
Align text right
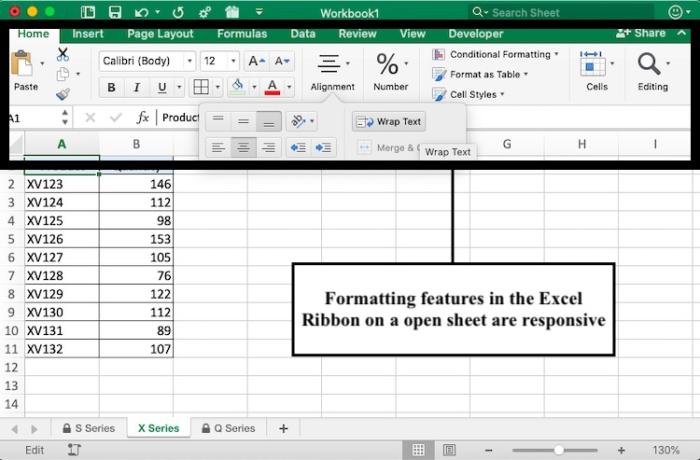coord(269,147)
